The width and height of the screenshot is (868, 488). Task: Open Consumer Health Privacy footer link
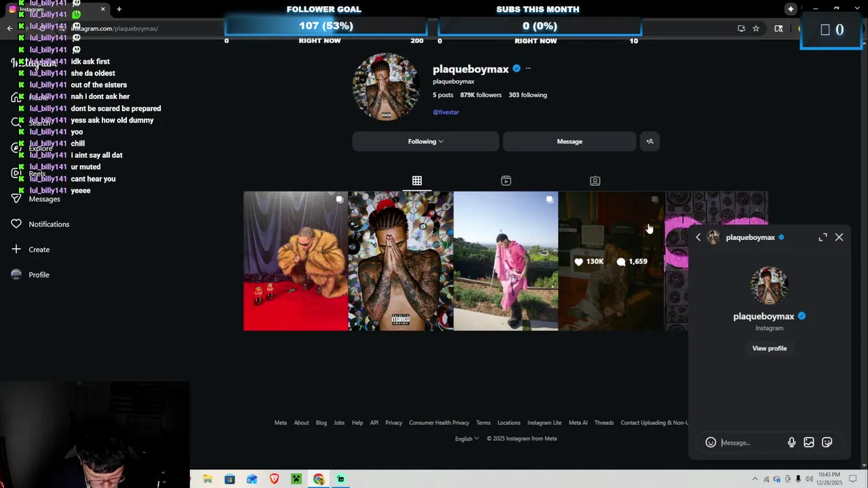click(439, 423)
